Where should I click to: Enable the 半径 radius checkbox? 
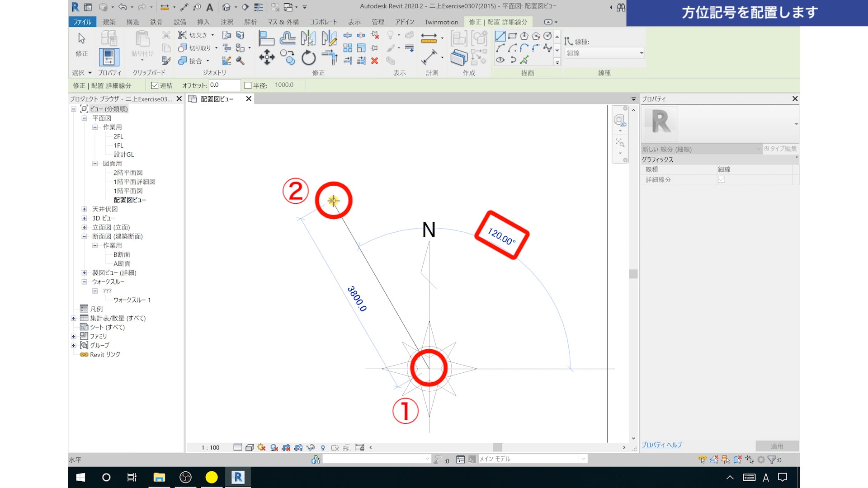click(x=248, y=85)
